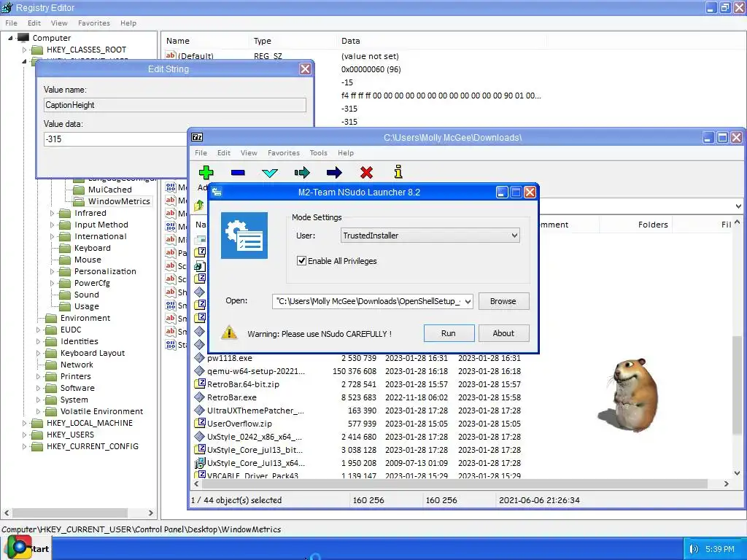Open the User dropdown showing TrustedInstaller
Image resolution: width=747 pixels, height=560 pixels.
coord(430,236)
